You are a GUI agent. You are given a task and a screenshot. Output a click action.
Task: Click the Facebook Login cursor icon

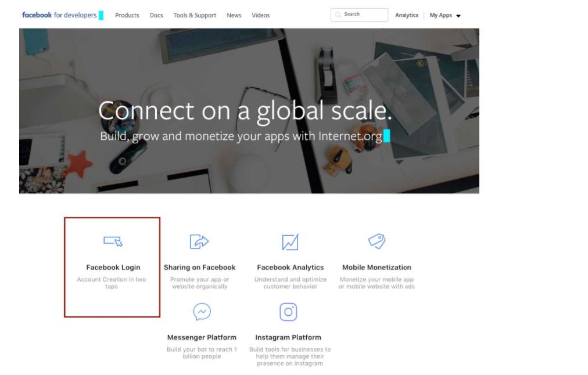[113, 241]
